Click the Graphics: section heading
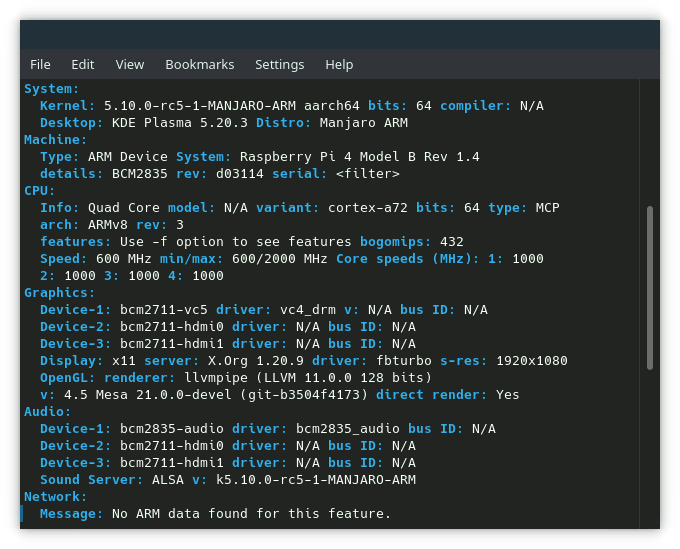Viewport: 680px width, 549px height. click(x=59, y=293)
